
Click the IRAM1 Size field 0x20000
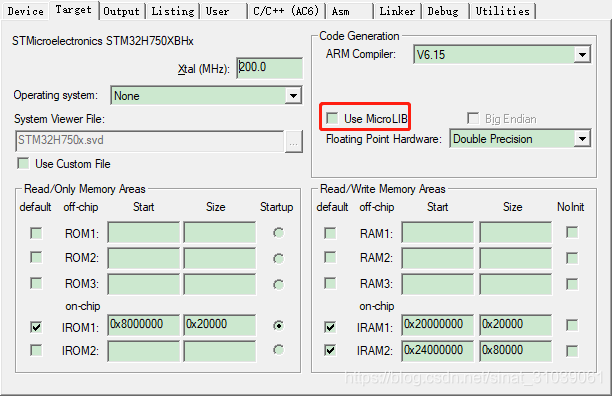[x=516, y=325]
